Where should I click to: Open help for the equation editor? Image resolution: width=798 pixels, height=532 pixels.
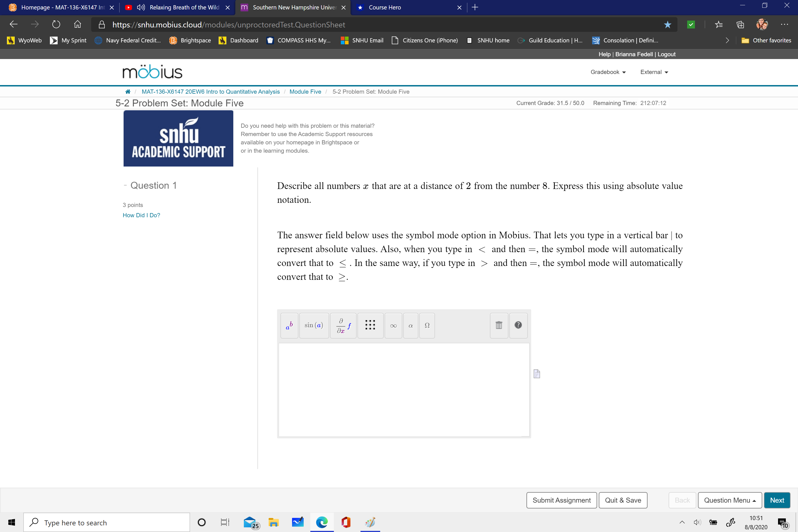tap(518, 325)
